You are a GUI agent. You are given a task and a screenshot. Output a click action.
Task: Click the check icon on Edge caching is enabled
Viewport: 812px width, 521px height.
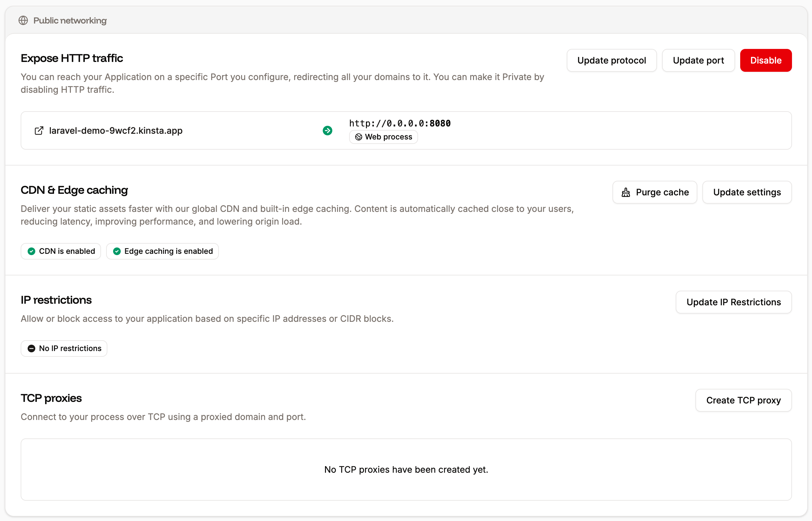pos(117,251)
